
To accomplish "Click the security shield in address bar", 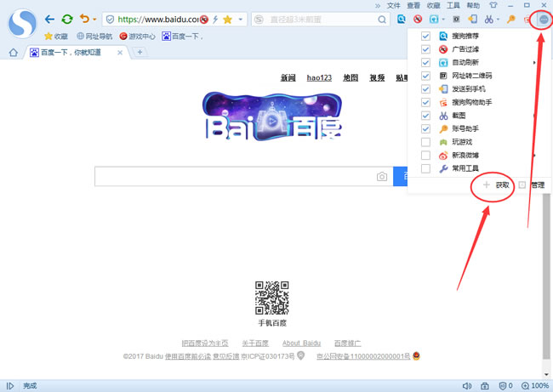I will (110, 20).
